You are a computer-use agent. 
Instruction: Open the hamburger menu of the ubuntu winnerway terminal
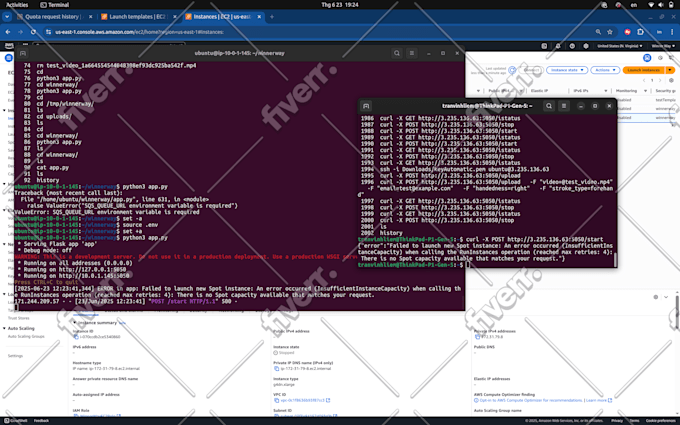(x=412, y=53)
